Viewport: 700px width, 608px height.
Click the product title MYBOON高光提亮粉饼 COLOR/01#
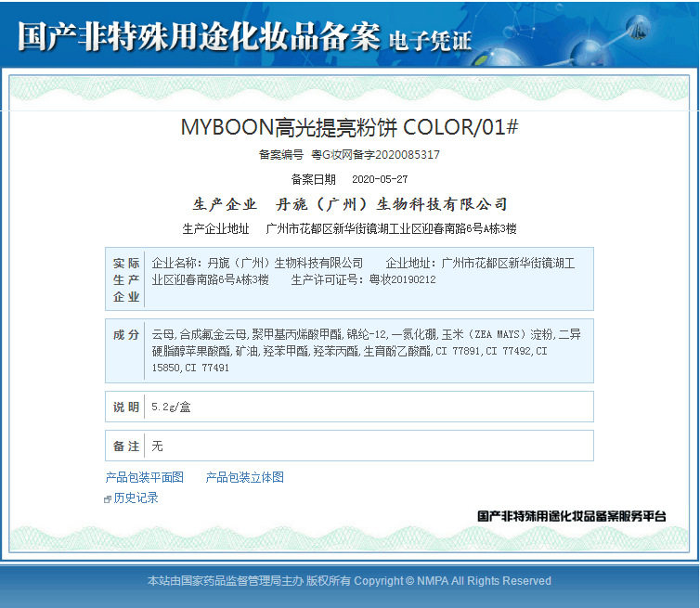pos(349,127)
